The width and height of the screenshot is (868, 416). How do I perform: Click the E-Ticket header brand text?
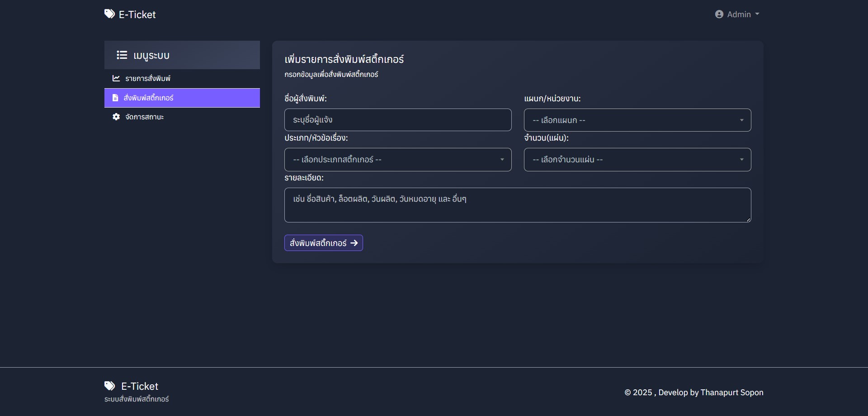[x=137, y=14]
